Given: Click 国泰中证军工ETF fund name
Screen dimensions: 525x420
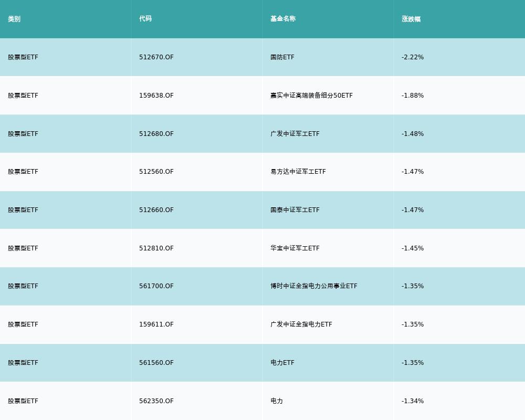Looking at the screenshot, I should coord(295,210).
